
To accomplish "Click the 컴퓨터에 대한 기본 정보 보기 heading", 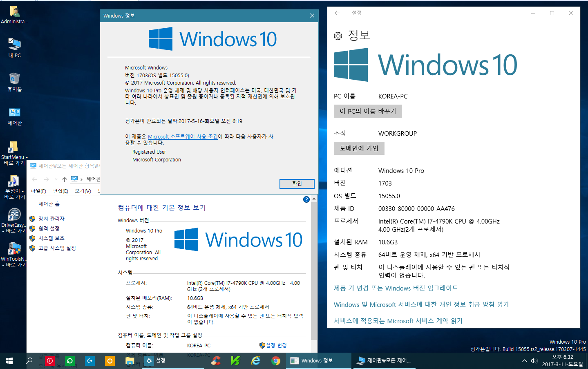I will (x=162, y=208).
